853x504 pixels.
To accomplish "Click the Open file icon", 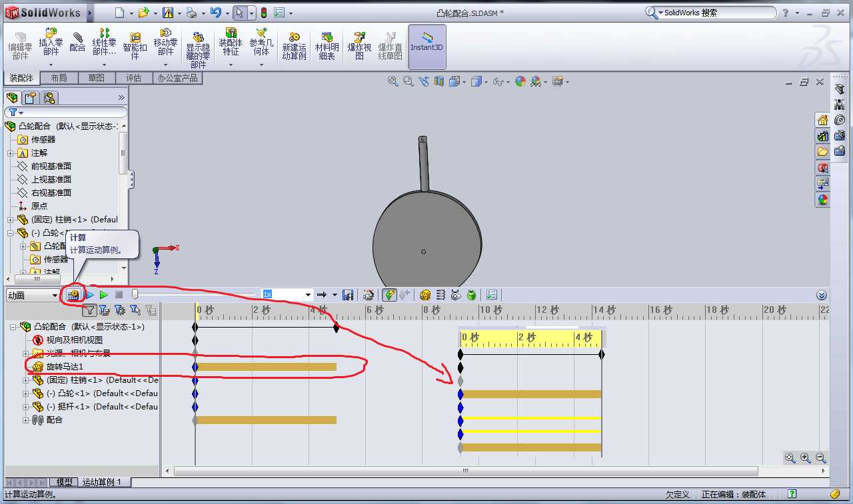I will click(143, 13).
